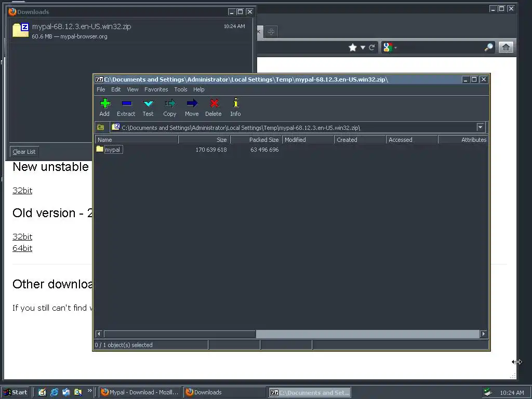Image resolution: width=532 pixels, height=399 pixels.
Task: Click the magnifier search icon in Firefox
Action: (488, 47)
